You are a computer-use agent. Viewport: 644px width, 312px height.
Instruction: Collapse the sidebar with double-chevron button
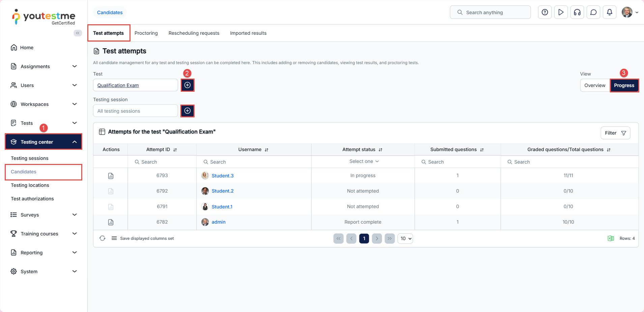[78, 33]
